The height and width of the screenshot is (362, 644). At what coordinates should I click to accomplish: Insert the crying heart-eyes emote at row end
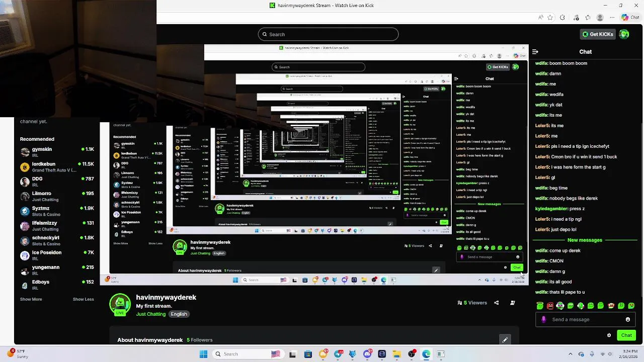click(631, 306)
